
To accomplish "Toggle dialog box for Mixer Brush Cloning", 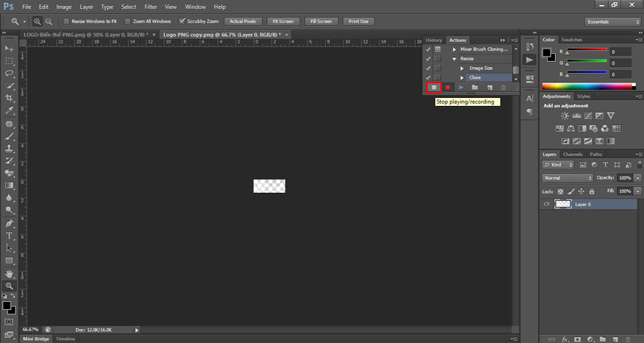I will click(x=438, y=49).
